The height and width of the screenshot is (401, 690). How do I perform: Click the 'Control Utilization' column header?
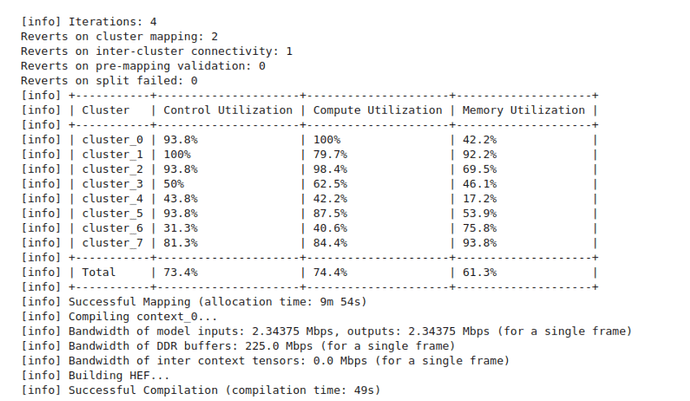coord(227,110)
